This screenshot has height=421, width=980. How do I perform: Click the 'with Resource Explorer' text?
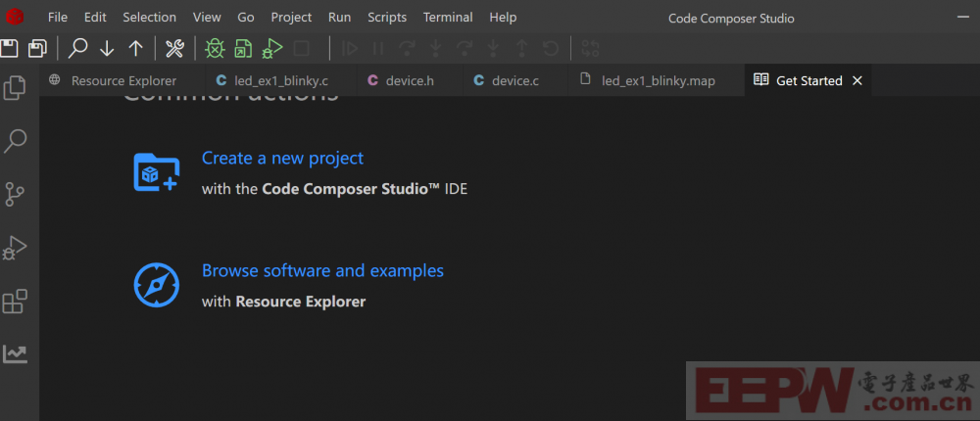pos(283,303)
